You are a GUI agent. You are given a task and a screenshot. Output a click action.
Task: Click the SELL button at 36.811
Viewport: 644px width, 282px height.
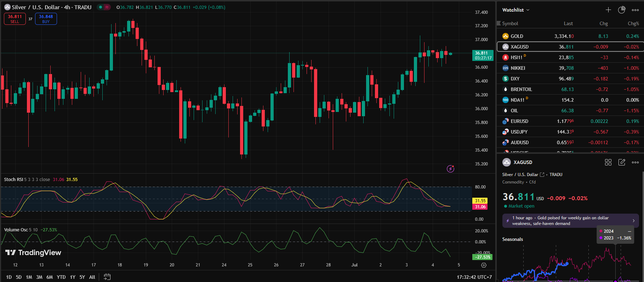click(15, 19)
